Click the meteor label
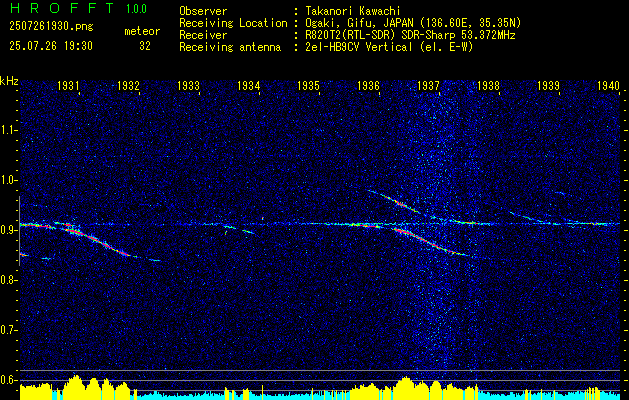 [x=142, y=31]
